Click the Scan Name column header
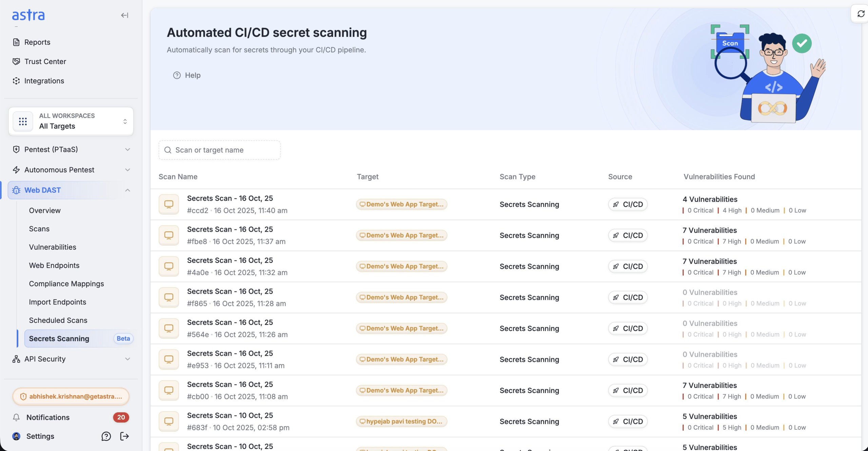868x451 pixels. coord(178,177)
